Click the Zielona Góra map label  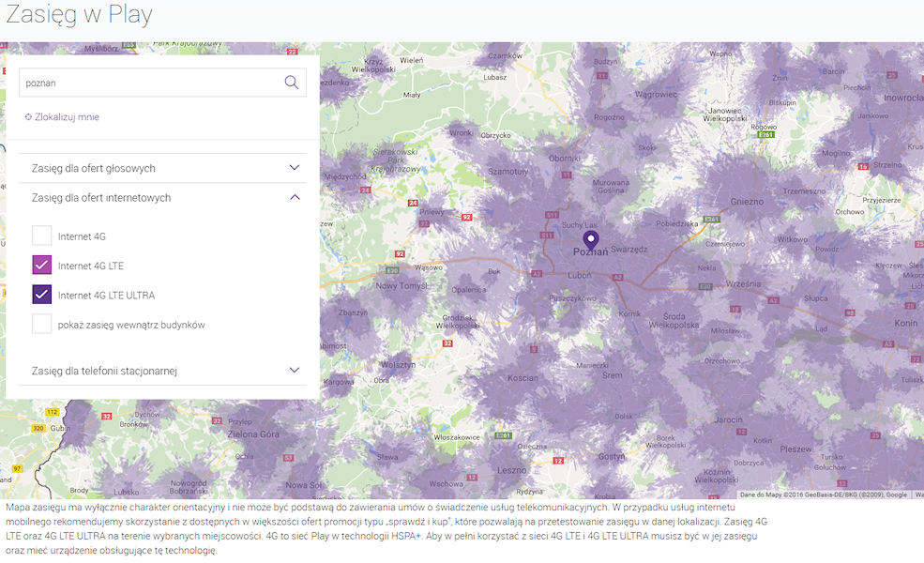(x=253, y=434)
